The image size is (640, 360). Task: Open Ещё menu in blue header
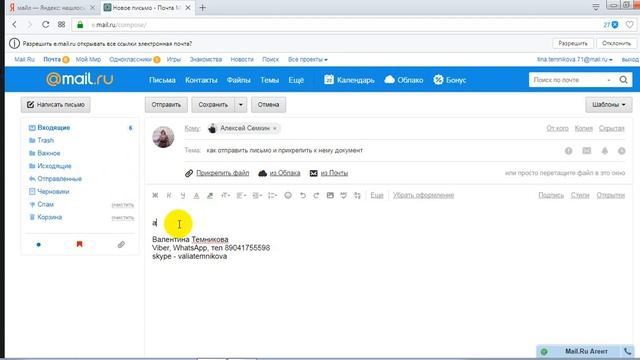[296, 80]
